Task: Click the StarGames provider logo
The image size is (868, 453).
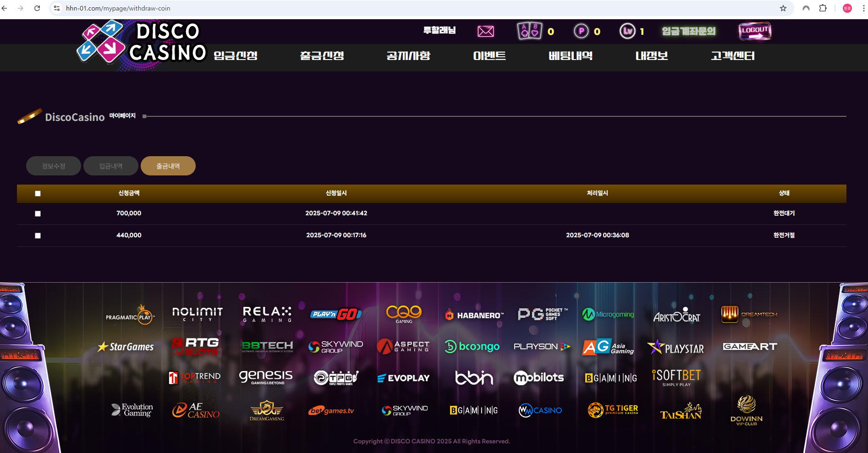Action: pos(126,347)
